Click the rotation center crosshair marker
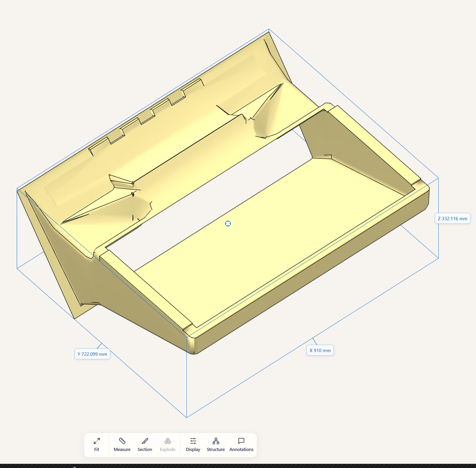 (x=228, y=223)
